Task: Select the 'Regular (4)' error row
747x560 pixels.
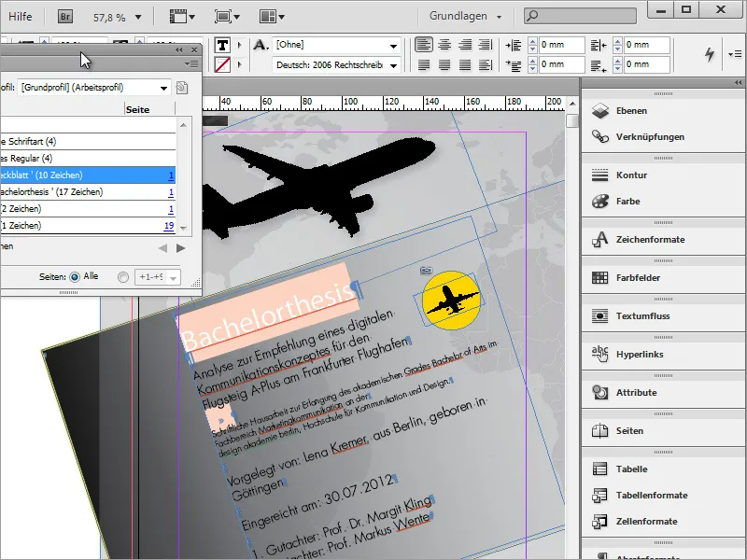Action: tap(88, 158)
